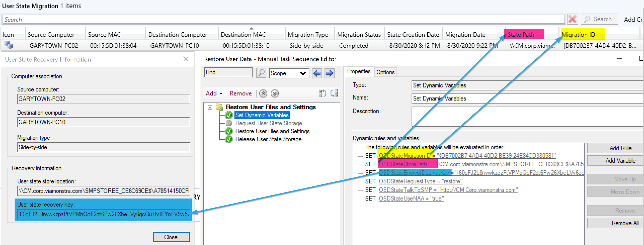Open the Add dropdown menu
The height and width of the screenshot is (245, 644).
pos(214,93)
